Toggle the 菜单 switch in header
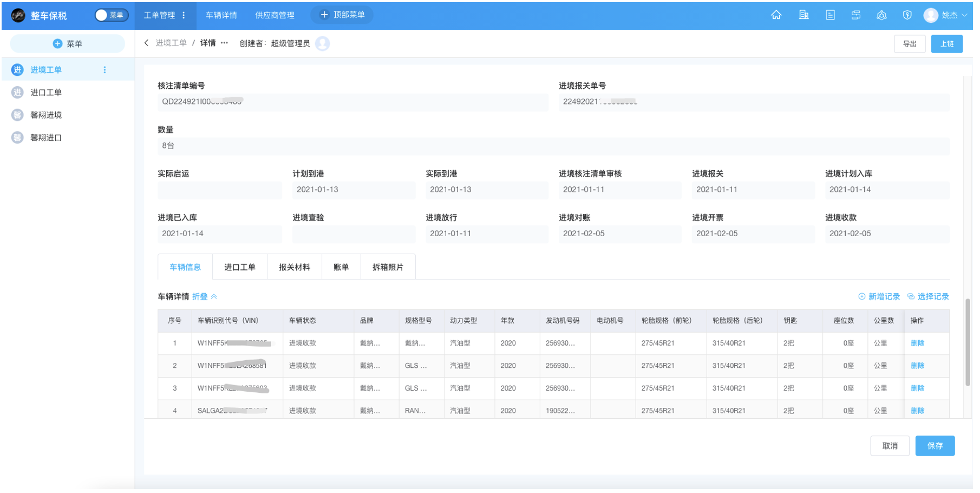This screenshot has width=980, height=493. [x=112, y=15]
